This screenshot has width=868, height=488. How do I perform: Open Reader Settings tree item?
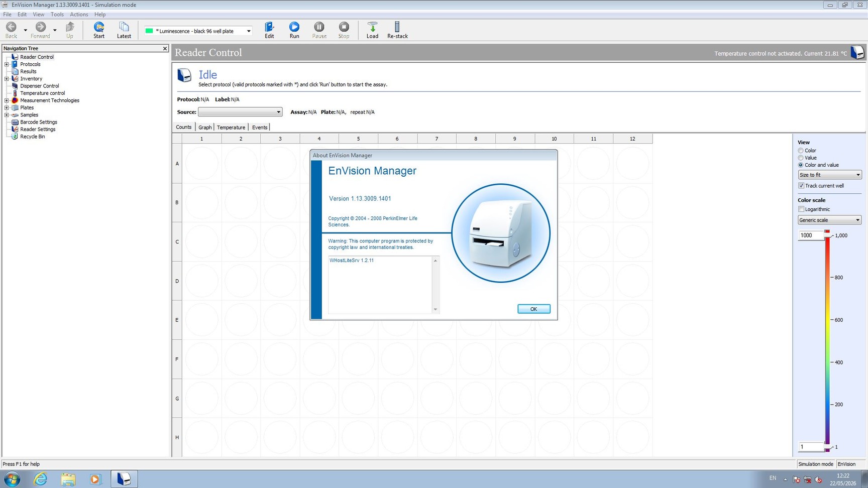click(x=38, y=129)
